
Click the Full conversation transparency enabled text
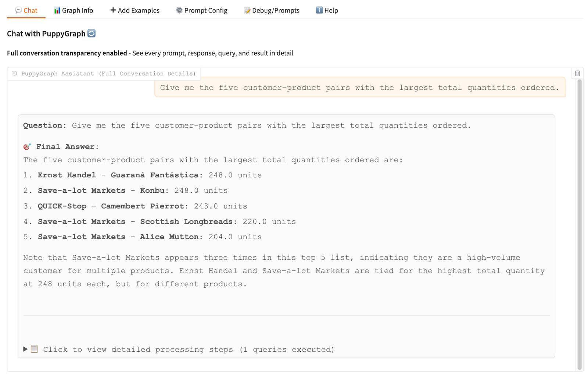[x=67, y=53]
